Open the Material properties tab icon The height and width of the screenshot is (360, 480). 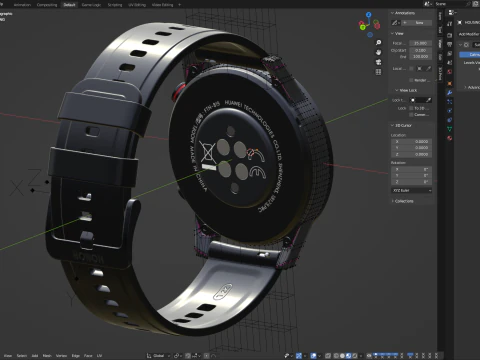click(x=450, y=138)
